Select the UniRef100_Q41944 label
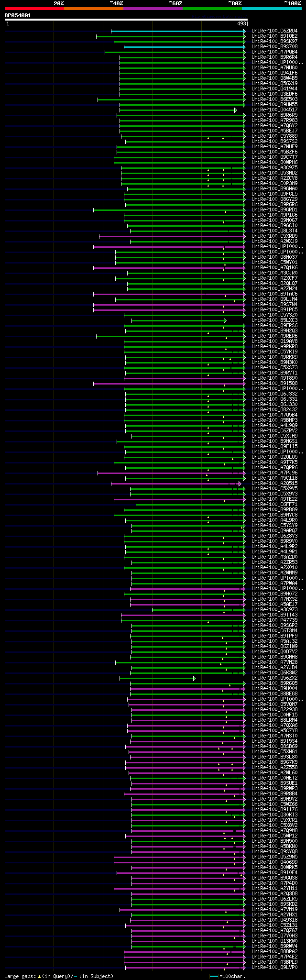 [x=274, y=89]
